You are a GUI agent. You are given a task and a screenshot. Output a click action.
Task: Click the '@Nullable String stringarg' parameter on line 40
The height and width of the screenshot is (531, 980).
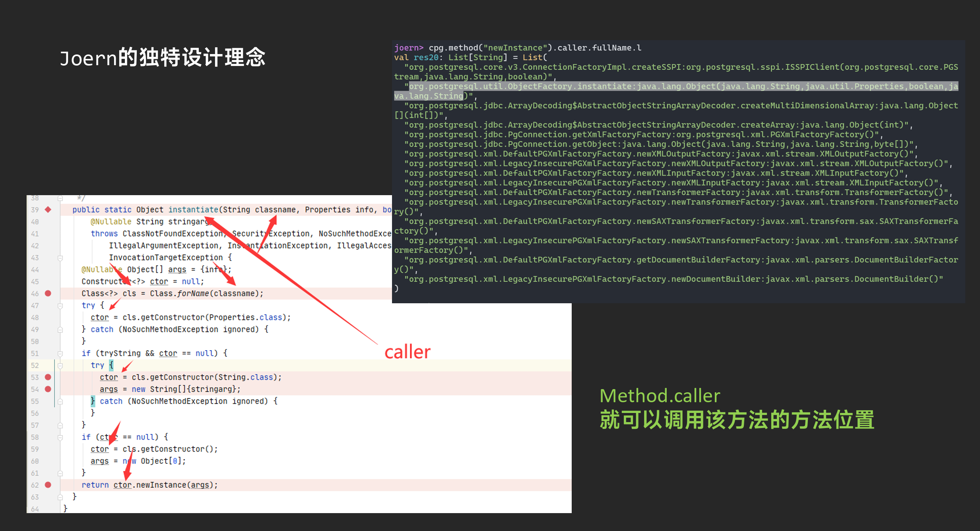click(x=150, y=221)
